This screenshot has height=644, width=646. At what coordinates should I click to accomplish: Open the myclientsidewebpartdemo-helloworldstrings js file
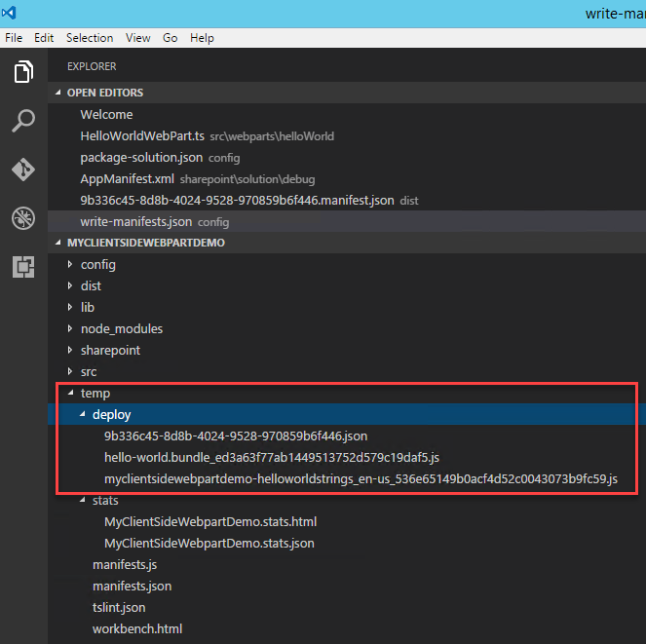[x=361, y=478]
